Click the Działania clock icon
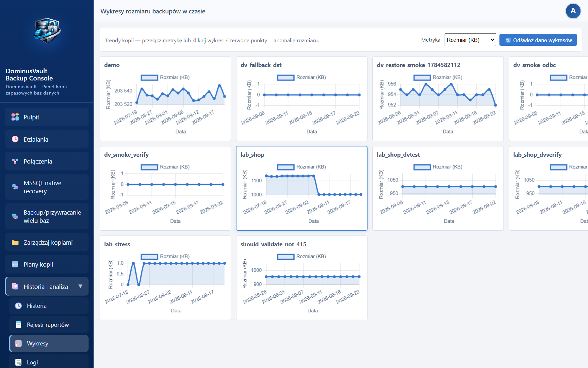The height and width of the screenshot is (368, 588). point(15,139)
